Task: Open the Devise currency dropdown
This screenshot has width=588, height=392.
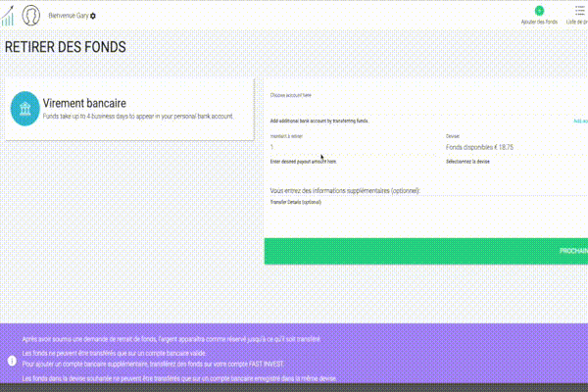Action: point(514,147)
